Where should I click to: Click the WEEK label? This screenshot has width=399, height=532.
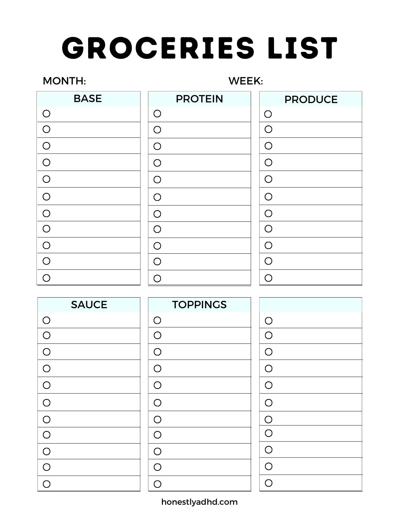246,81
